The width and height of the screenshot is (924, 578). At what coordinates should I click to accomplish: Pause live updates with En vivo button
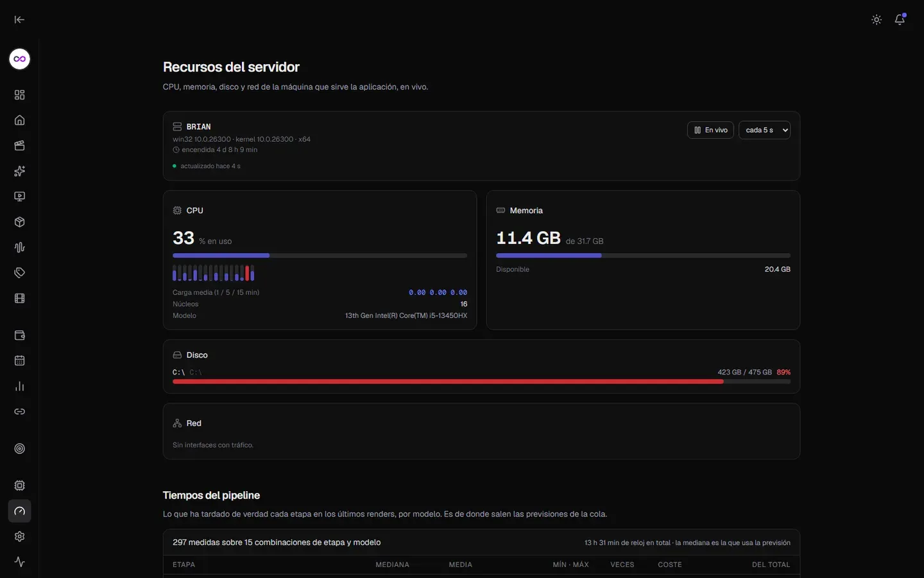pos(710,130)
